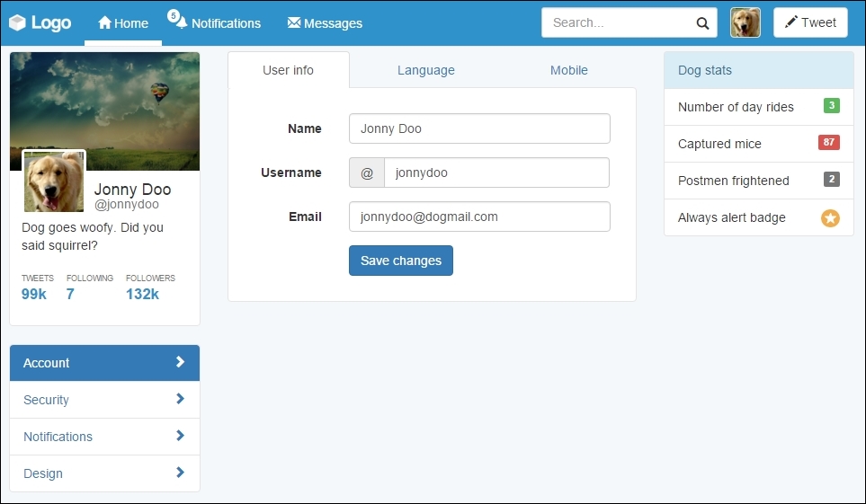Expand Security chevron in sidebar

click(x=180, y=399)
